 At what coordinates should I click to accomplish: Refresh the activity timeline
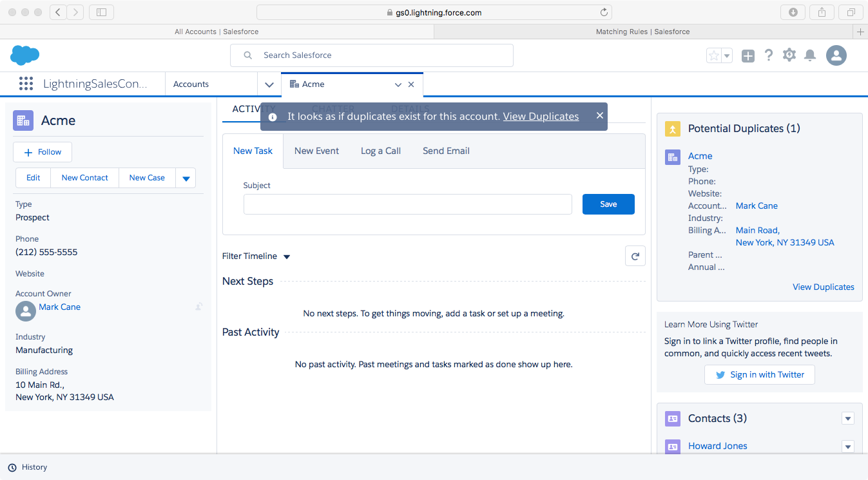click(x=635, y=256)
